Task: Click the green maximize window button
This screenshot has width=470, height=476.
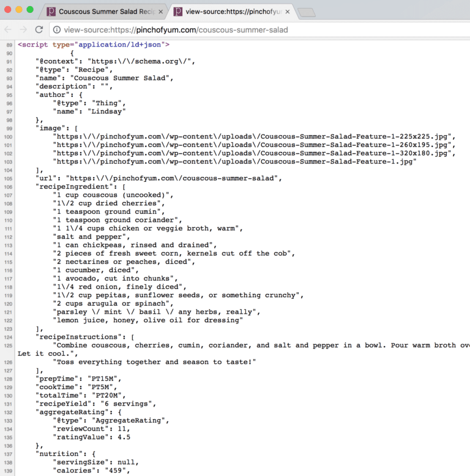Action: (x=31, y=10)
